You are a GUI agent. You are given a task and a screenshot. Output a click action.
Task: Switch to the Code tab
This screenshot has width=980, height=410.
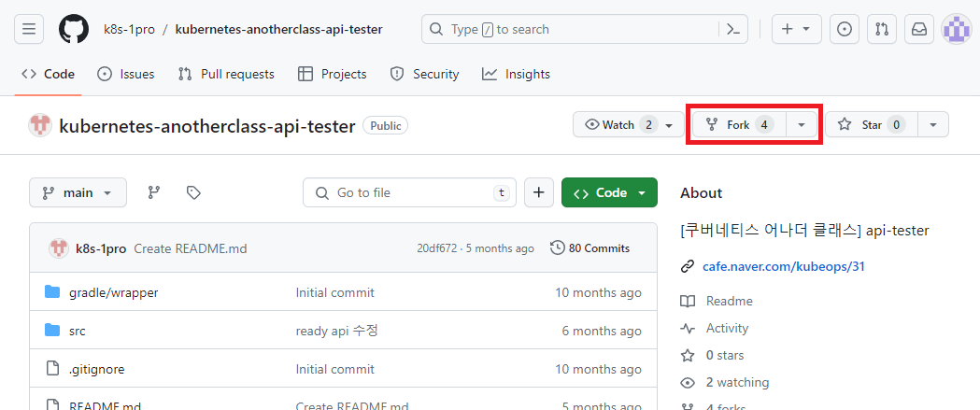coord(49,75)
